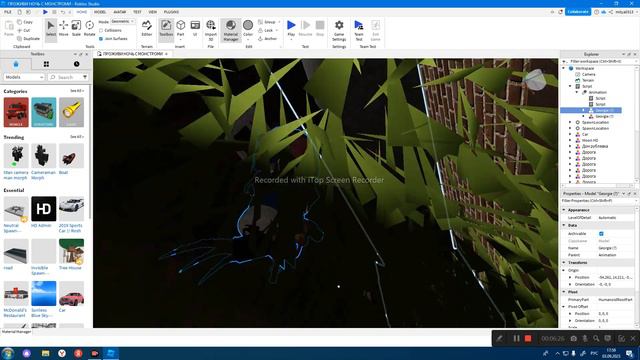
Task: Click the Anchor tool
Action: pos(267,39)
